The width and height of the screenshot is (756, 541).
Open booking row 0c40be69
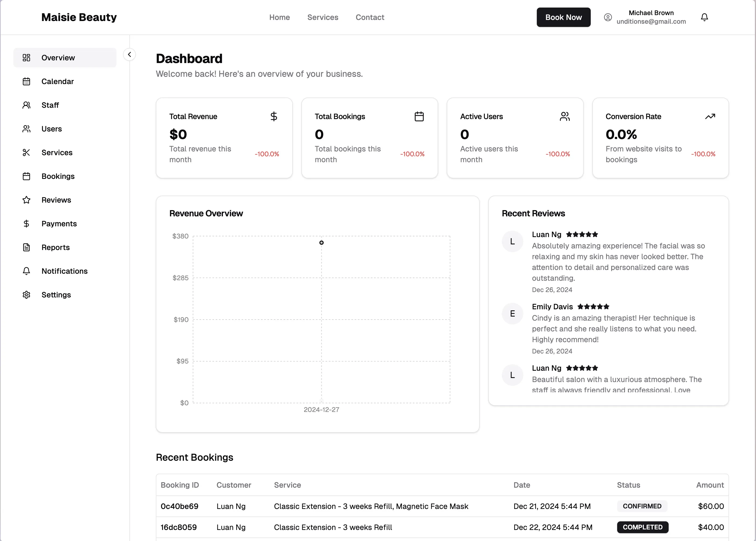tap(179, 506)
